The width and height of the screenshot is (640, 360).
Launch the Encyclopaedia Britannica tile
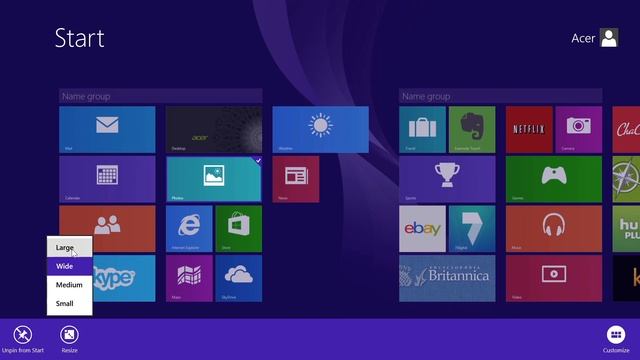click(447, 278)
